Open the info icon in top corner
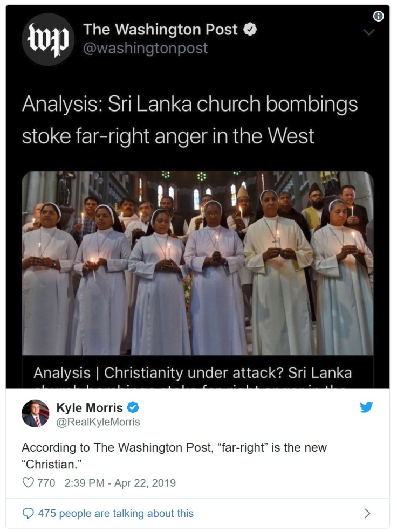Screen dimensions: 397x532 click(x=378, y=16)
